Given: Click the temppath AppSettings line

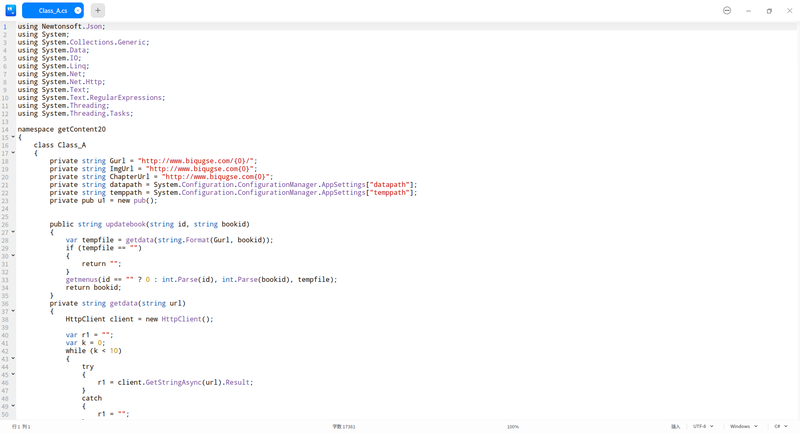Looking at the screenshot, I should tap(233, 192).
